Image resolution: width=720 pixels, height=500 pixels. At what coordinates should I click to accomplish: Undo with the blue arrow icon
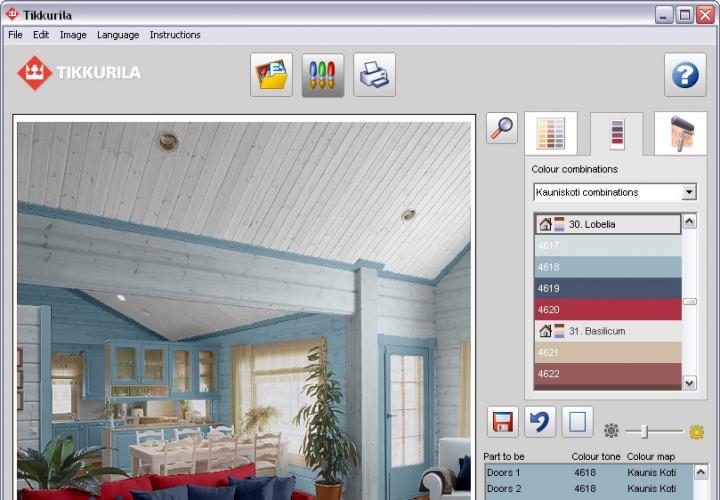tap(540, 422)
